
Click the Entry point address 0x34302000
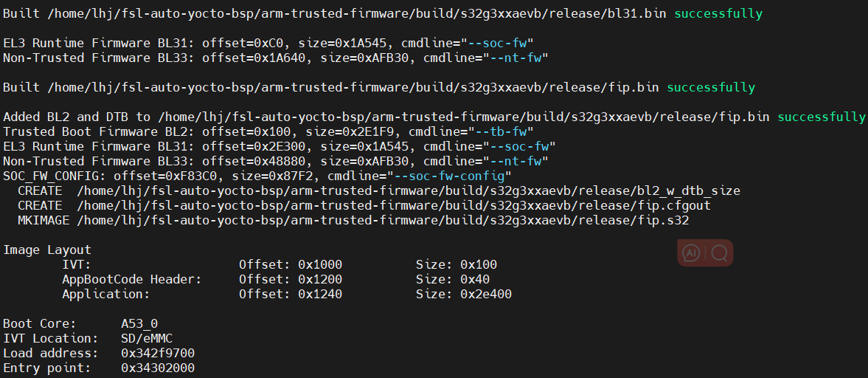click(158, 368)
